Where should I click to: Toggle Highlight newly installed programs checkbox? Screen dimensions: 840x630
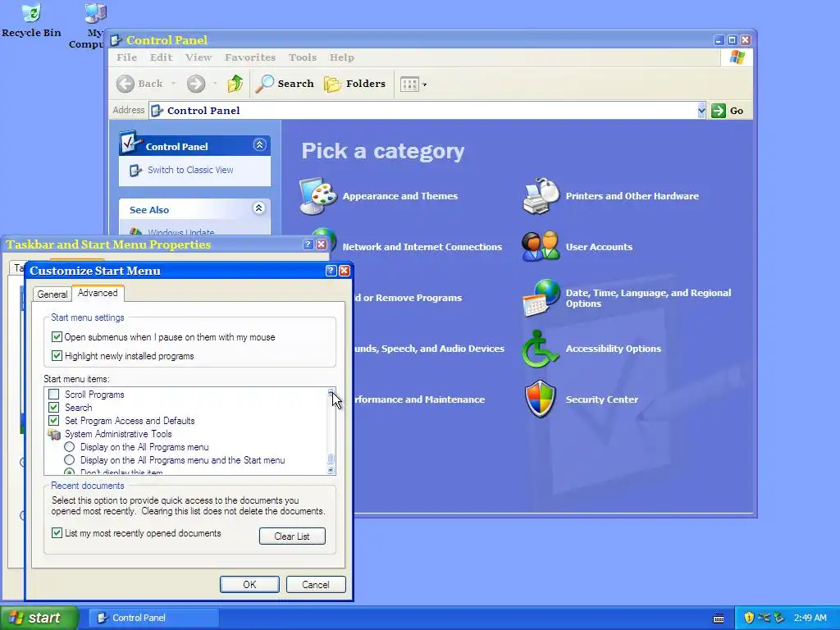coord(57,356)
